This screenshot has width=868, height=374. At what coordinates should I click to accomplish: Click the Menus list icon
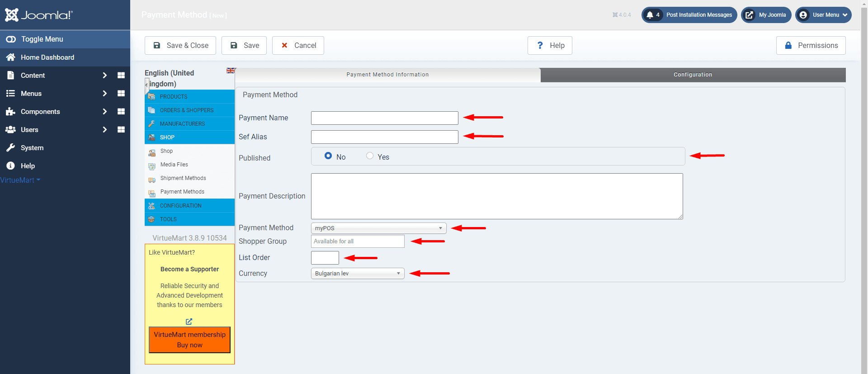point(11,94)
